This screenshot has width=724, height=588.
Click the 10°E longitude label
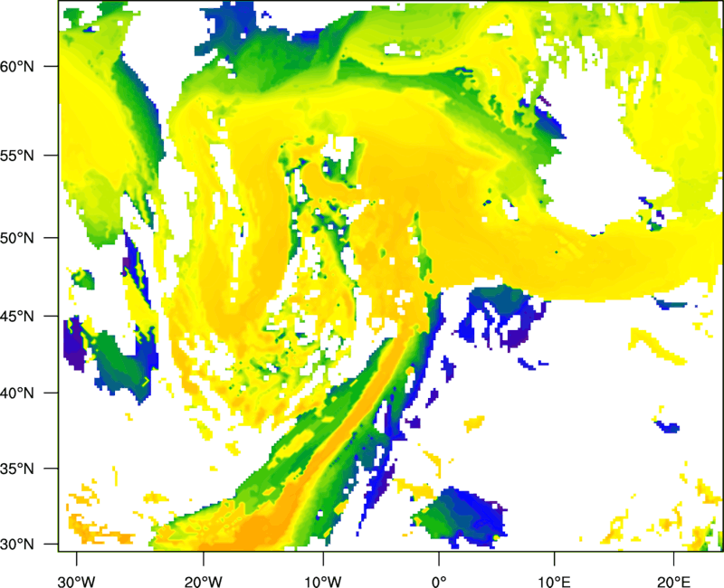coord(554,582)
